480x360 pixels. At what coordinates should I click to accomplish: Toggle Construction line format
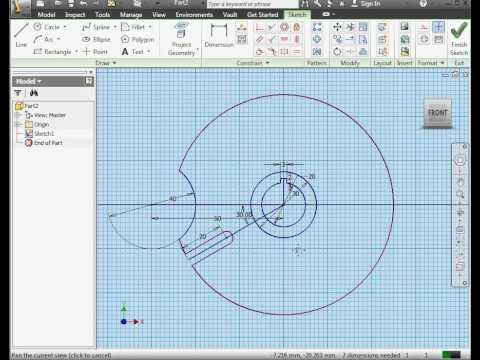point(424,27)
